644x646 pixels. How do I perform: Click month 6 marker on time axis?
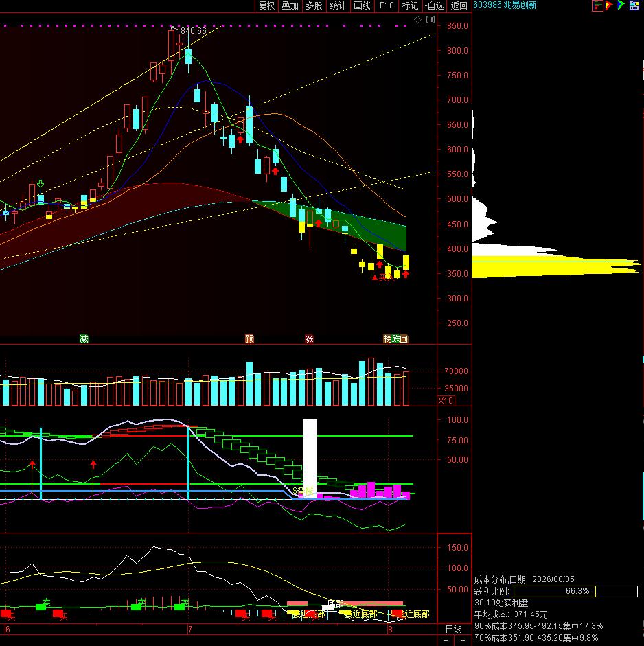(x=8, y=629)
